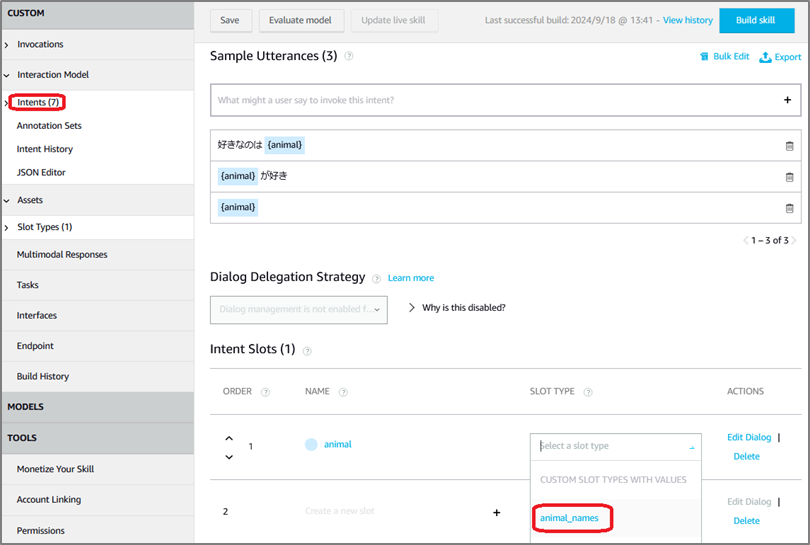Click Export
The image size is (810, 545).
point(780,57)
